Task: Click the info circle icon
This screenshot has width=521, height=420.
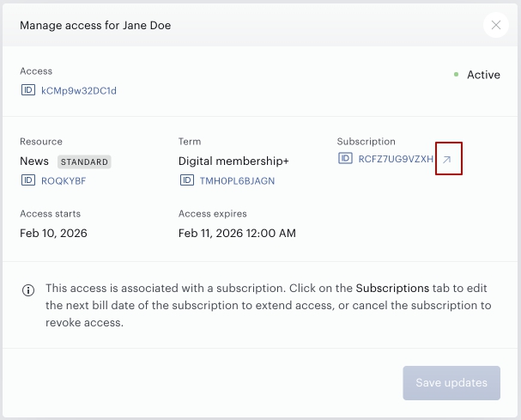Action: tap(28, 290)
